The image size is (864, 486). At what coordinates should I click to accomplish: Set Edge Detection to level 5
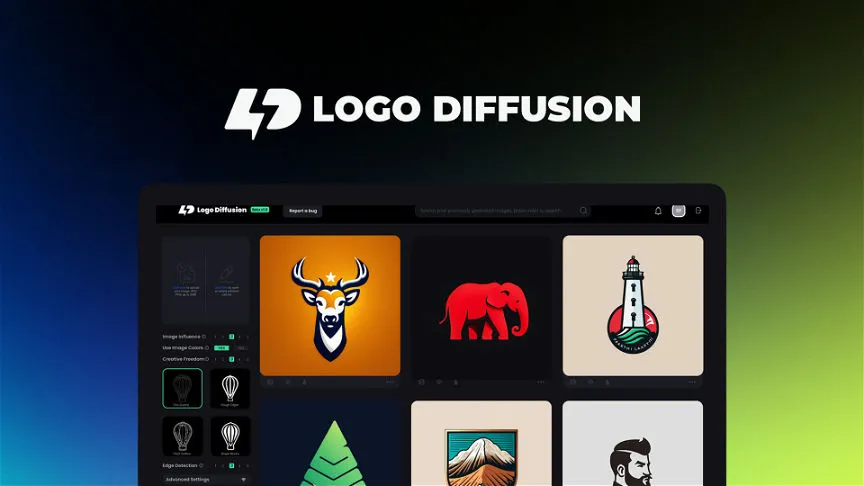click(x=247, y=466)
